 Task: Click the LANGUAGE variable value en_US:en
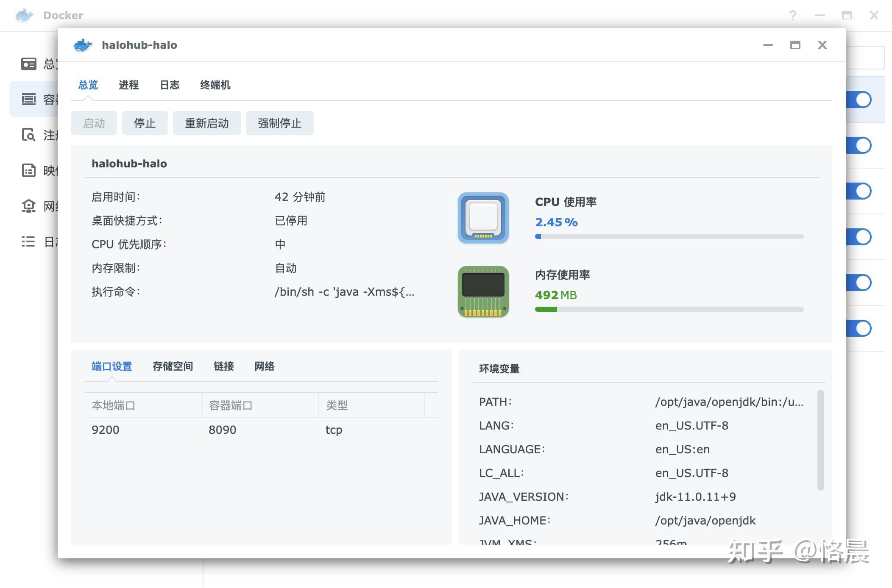pos(683,449)
